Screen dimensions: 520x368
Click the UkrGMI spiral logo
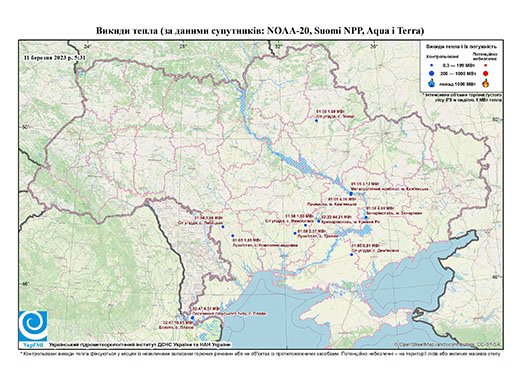tap(33, 326)
